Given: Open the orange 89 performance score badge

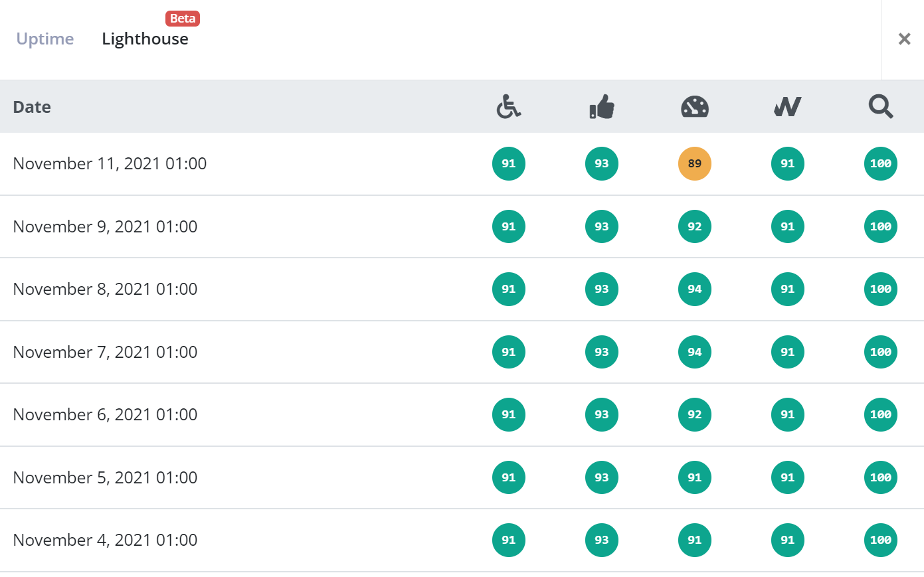Looking at the screenshot, I should (694, 163).
